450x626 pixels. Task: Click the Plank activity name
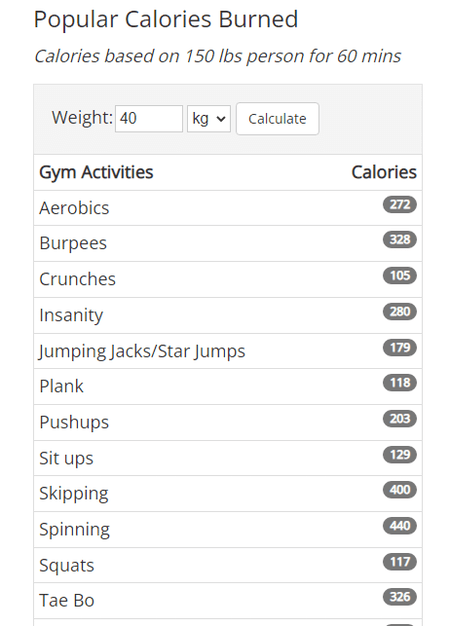click(61, 386)
